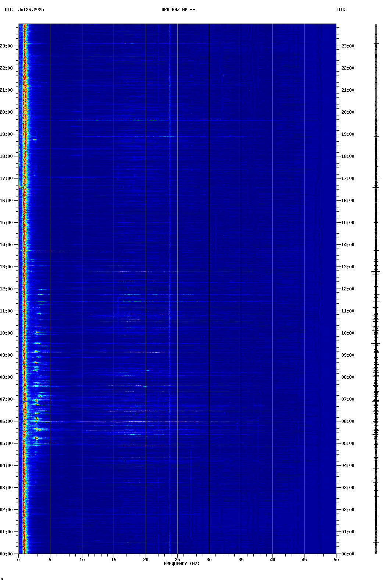Click the right-axis "17:00" time label

(x=348, y=179)
